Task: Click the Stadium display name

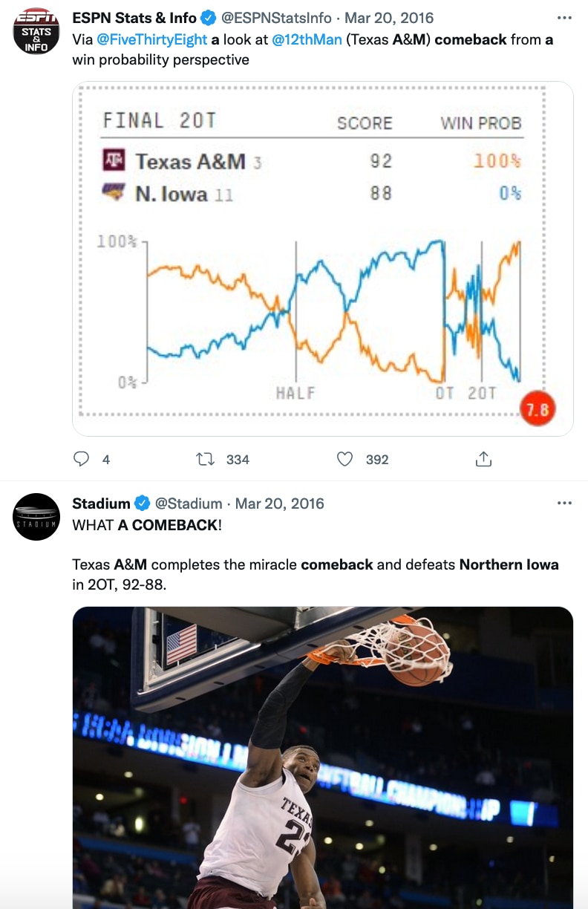Action: pos(101,504)
